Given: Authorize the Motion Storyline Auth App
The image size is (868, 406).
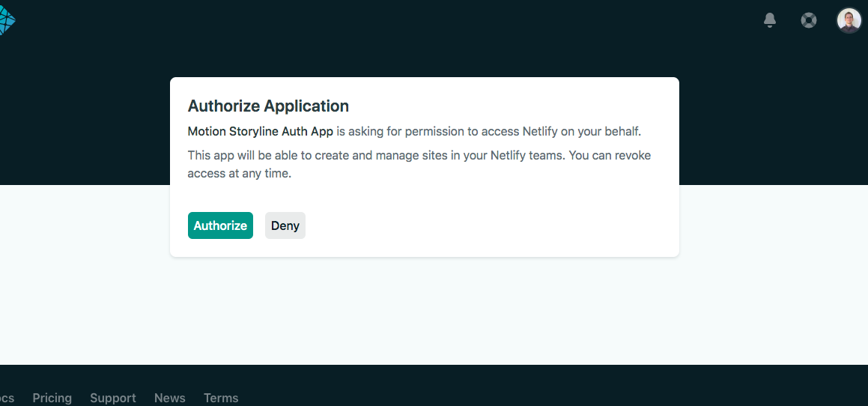Looking at the screenshot, I should pos(220,225).
